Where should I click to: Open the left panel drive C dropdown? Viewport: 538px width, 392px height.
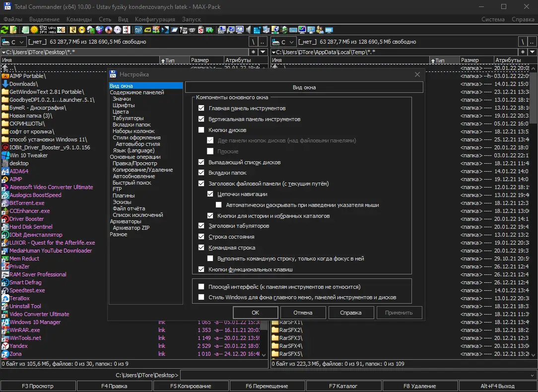click(14, 42)
